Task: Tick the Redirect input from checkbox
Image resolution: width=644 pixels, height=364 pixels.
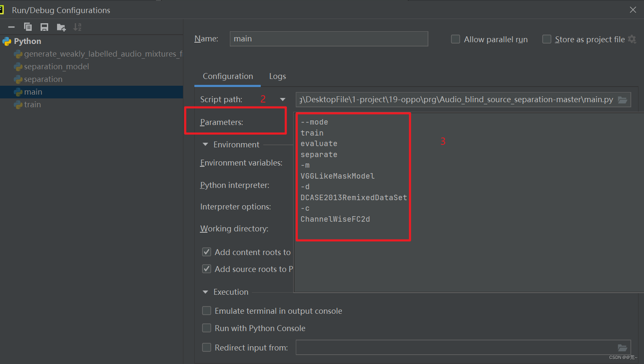Action: tap(207, 348)
